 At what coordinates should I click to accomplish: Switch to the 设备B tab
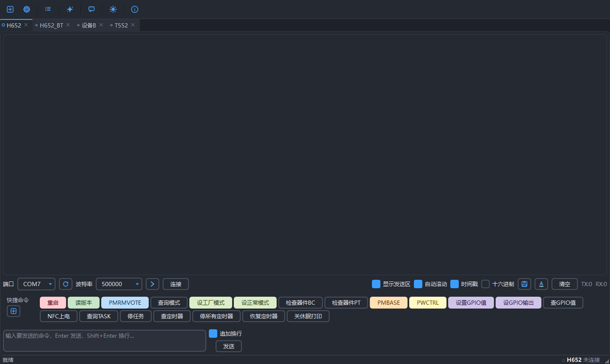coord(89,25)
